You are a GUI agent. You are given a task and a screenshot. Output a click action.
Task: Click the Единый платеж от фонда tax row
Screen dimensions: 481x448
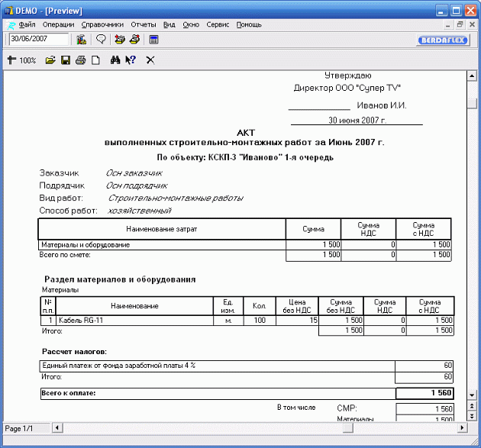pyautogui.click(x=247, y=366)
